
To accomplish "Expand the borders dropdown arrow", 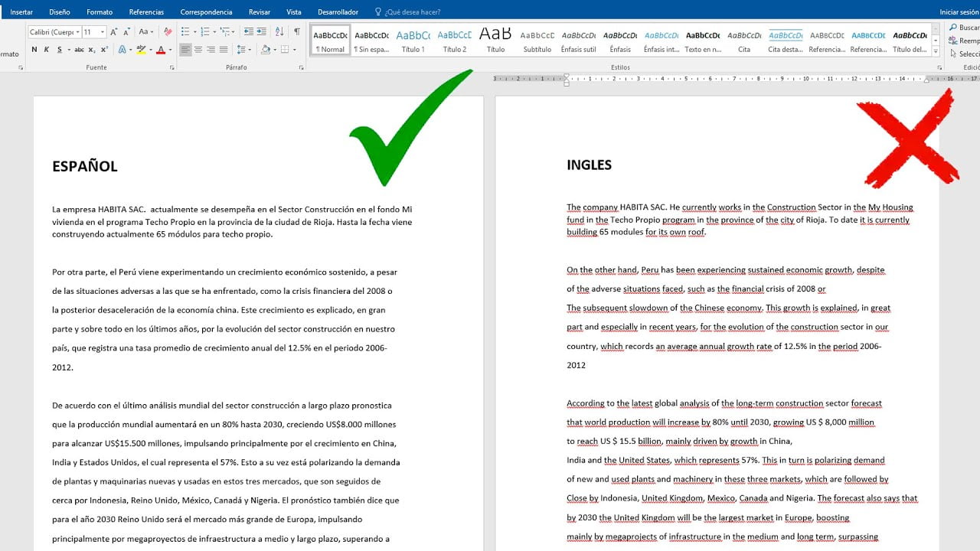I will click(293, 50).
